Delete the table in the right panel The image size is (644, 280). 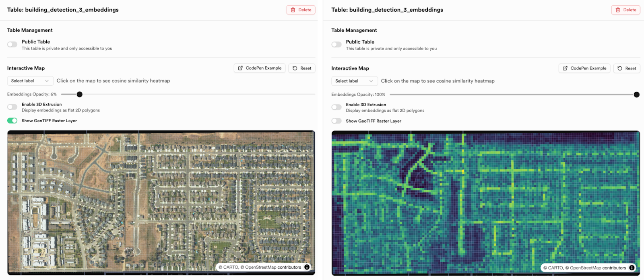pyautogui.click(x=625, y=10)
